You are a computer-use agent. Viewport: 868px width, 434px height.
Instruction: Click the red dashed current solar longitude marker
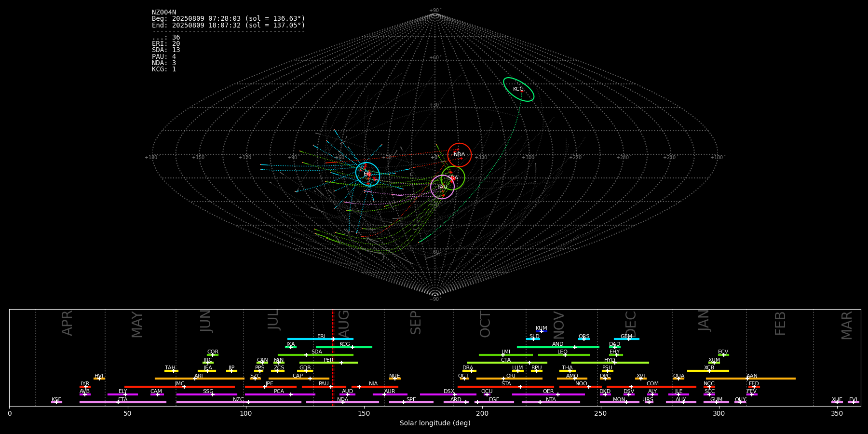click(333, 357)
